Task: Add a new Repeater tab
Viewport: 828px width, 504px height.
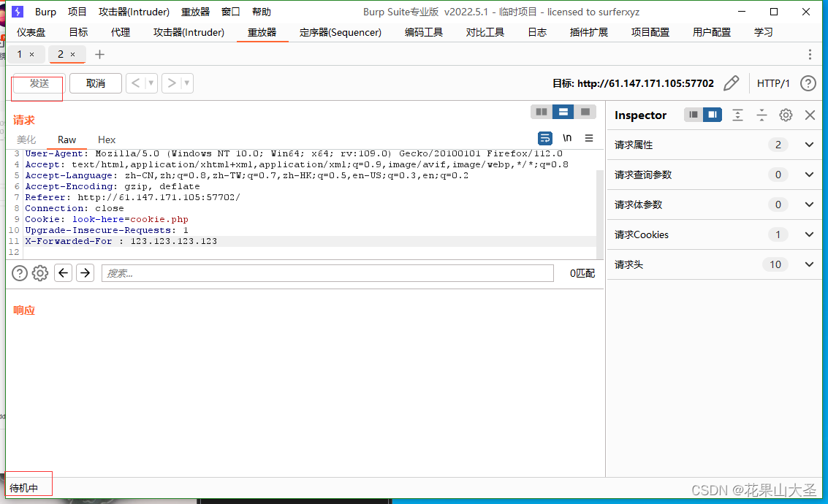Action: coord(99,54)
